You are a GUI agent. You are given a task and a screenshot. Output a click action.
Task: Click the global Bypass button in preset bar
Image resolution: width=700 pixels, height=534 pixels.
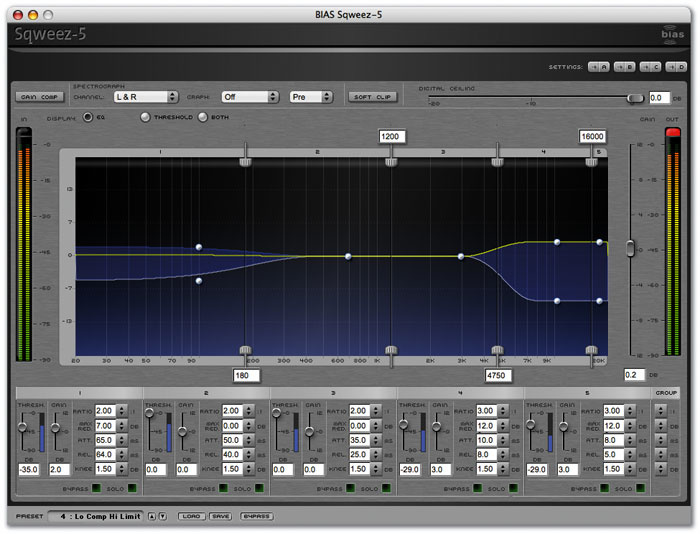[257, 516]
